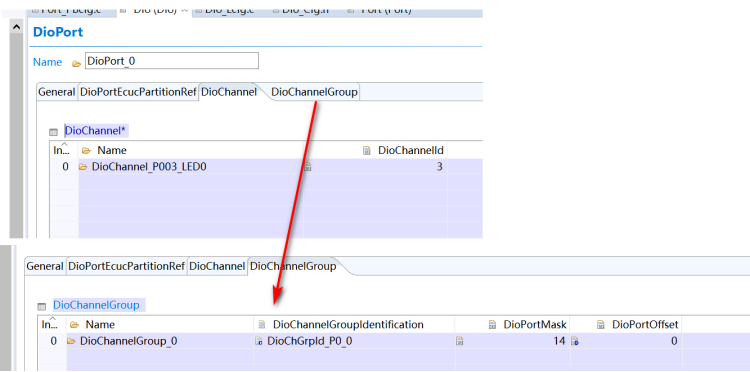Select DioPortOffset cell with value 0
This screenshot has height=372, width=750.
626,341
